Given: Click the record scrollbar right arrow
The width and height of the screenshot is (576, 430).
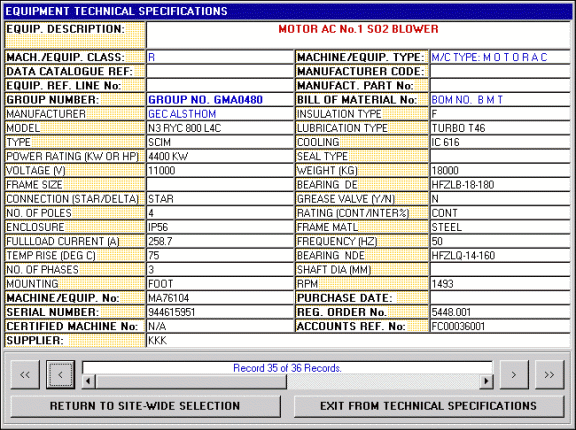Looking at the screenshot, I should click(486, 381).
